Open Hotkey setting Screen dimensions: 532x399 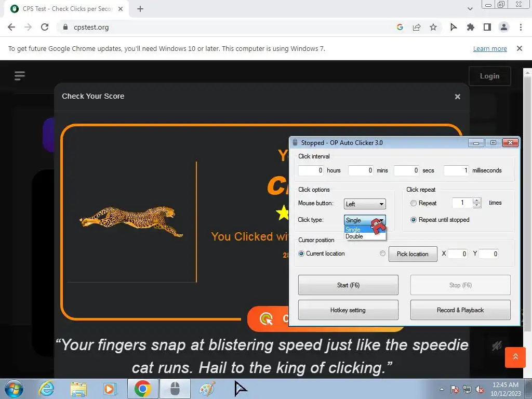[x=348, y=310]
